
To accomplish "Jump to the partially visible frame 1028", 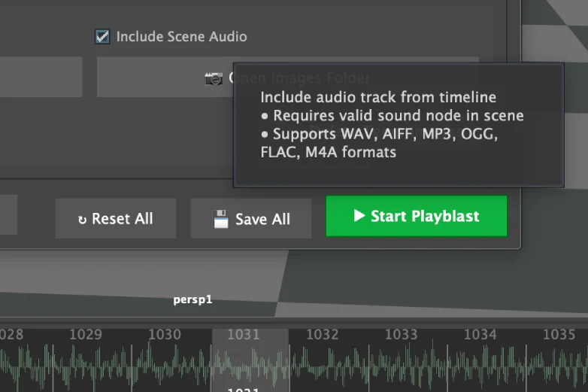I will [x=11, y=334].
